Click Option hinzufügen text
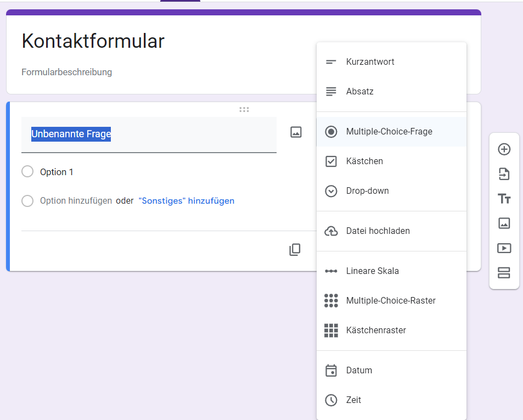The width and height of the screenshot is (523, 420). point(76,201)
